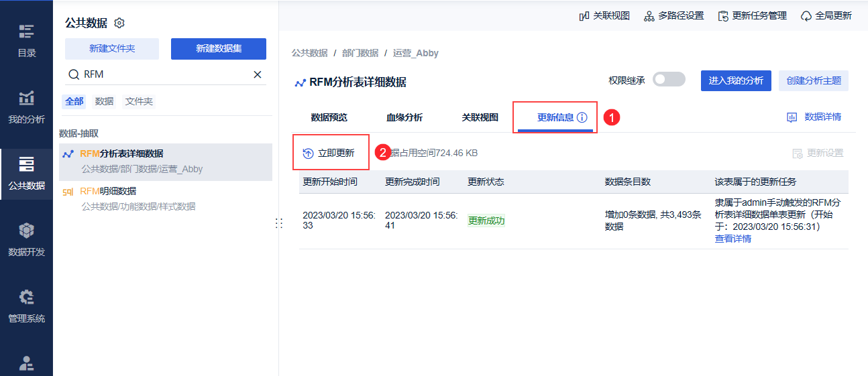Click the 增加0条数据 count cell
The height and width of the screenshot is (376, 868).
653,221
